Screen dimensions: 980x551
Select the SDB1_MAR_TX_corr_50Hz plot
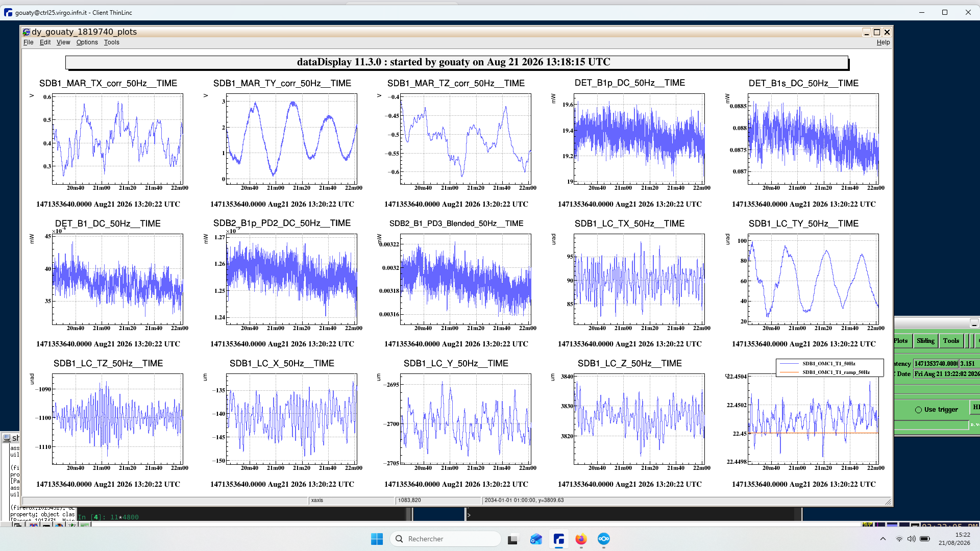pos(117,139)
